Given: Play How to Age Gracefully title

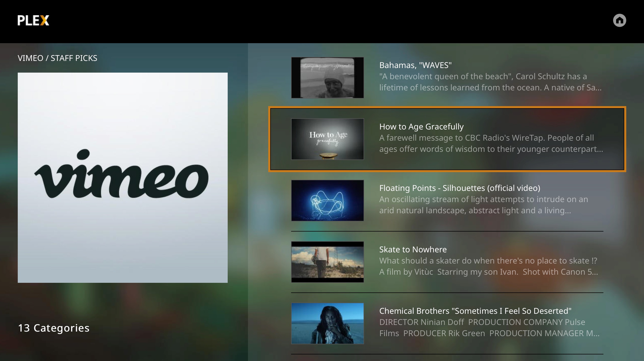Looking at the screenshot, I should 421,127.
